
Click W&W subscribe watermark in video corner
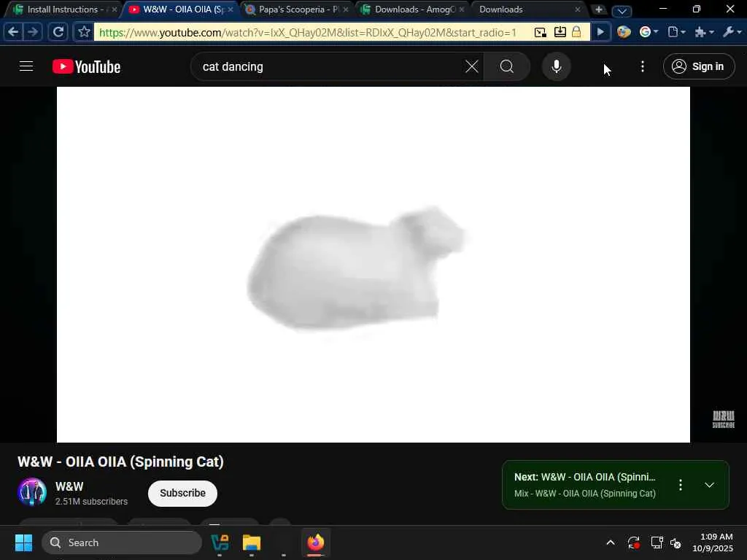pyautogui.click(x=723, y=419)
